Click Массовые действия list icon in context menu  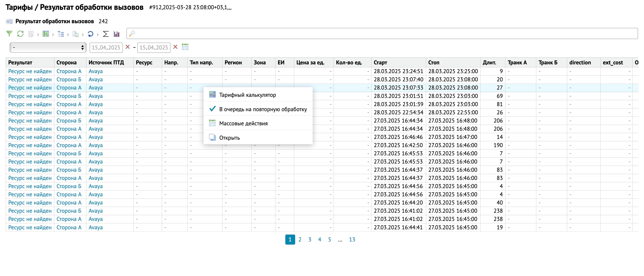pos(212,123)
